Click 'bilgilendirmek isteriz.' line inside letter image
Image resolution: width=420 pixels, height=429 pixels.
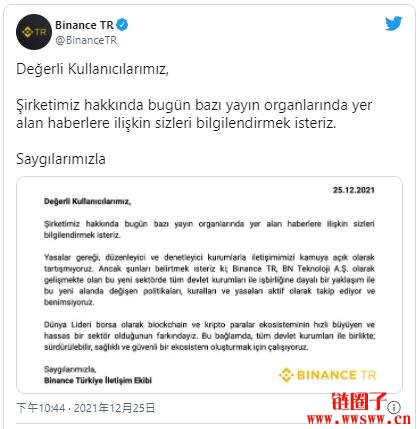click(82, 235)
